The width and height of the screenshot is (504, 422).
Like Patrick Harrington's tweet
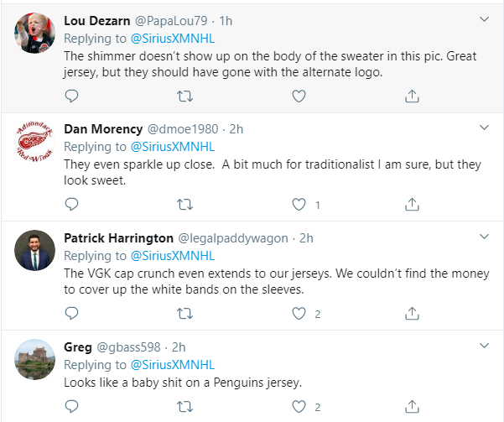[x=298, y=314]
